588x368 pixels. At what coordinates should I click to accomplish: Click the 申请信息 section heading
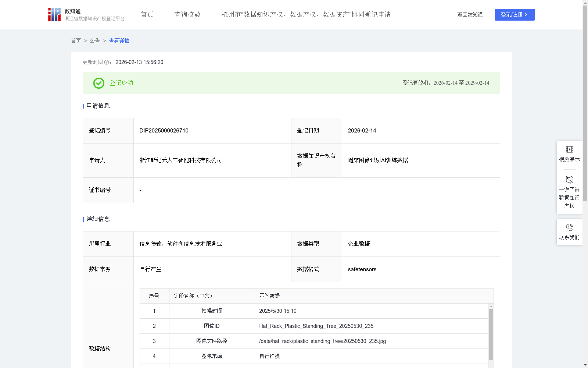98,106
